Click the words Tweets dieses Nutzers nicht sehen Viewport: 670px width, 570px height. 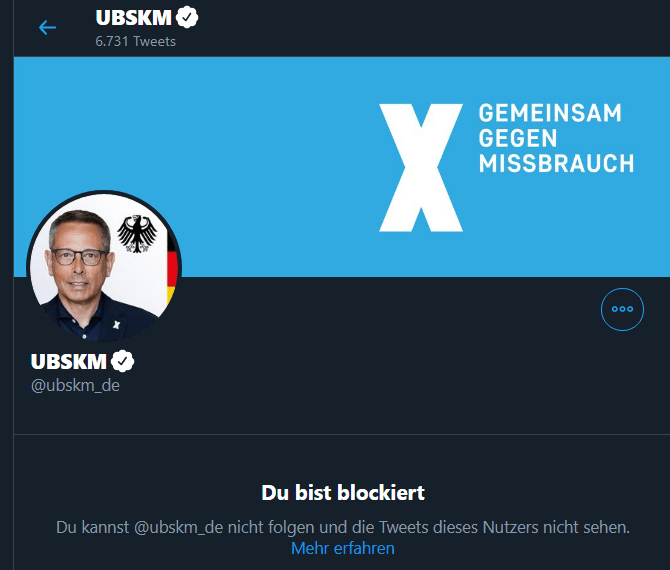point(522,526)
